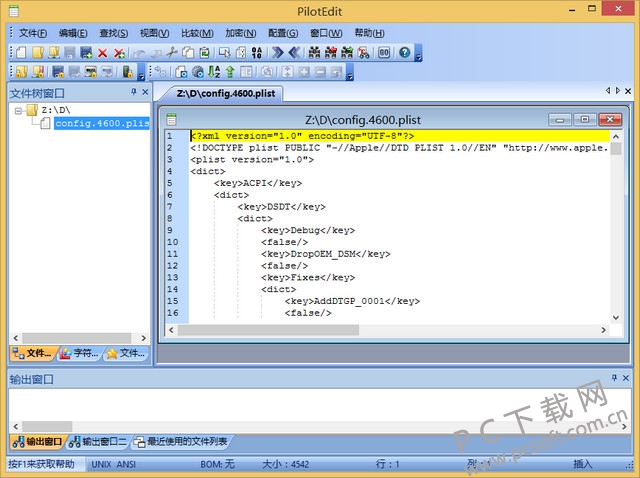Open the 加密(N) menu
This screenshot has width=640, height=478.
click(241, 33)
